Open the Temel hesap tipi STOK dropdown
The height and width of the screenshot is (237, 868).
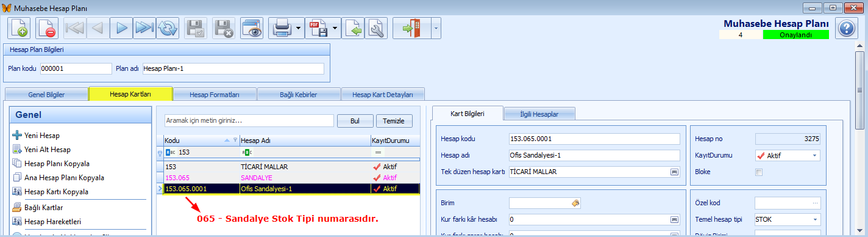point(815,219)
